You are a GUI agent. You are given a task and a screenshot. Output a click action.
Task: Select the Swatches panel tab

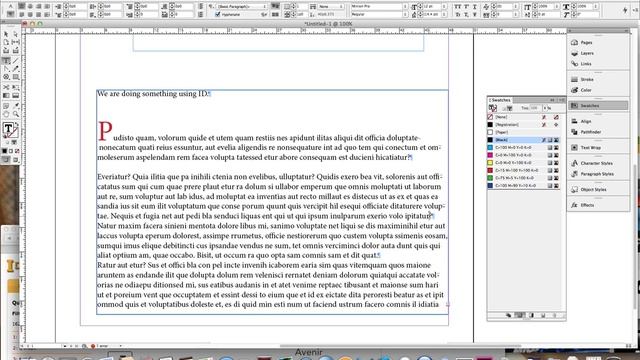(x=500, y=100)
